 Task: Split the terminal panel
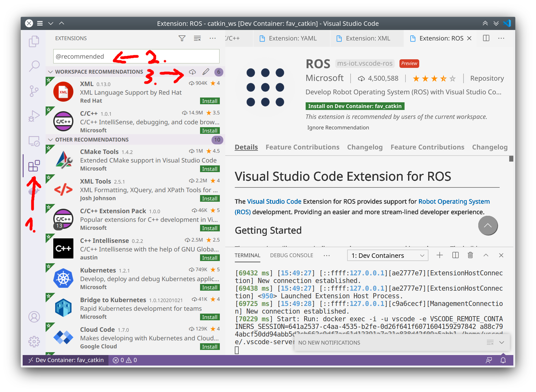coord(455,255)
